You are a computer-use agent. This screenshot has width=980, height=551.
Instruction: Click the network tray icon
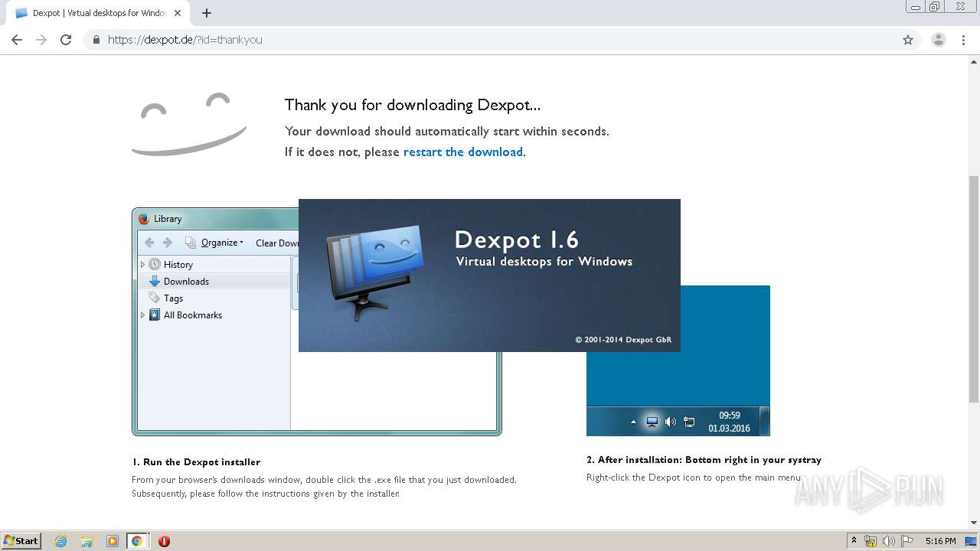(871, 541)
